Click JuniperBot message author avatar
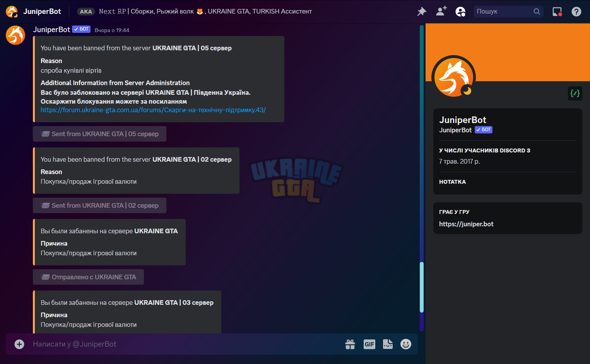This screenshot has width=590, height=364. 15,35
